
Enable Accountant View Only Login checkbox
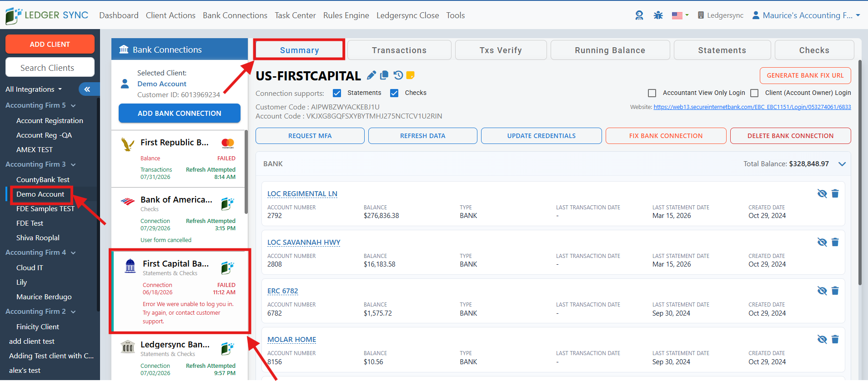pos(652,93)
